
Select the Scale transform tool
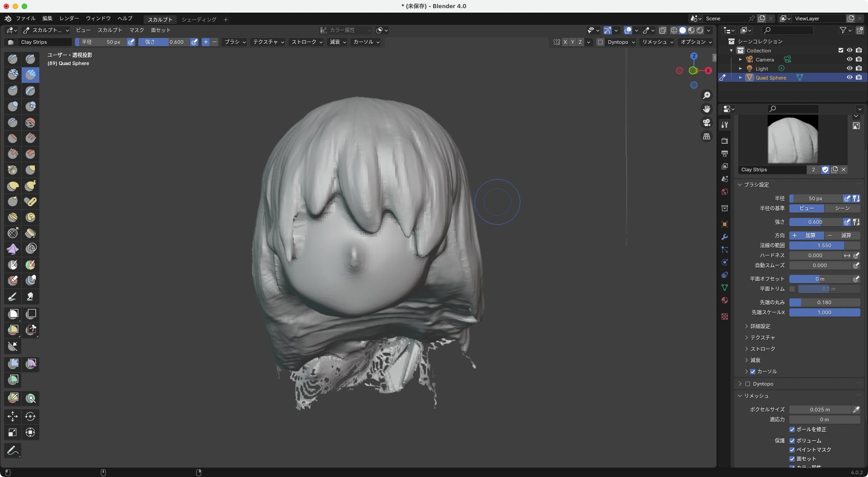tap(13, 432)
